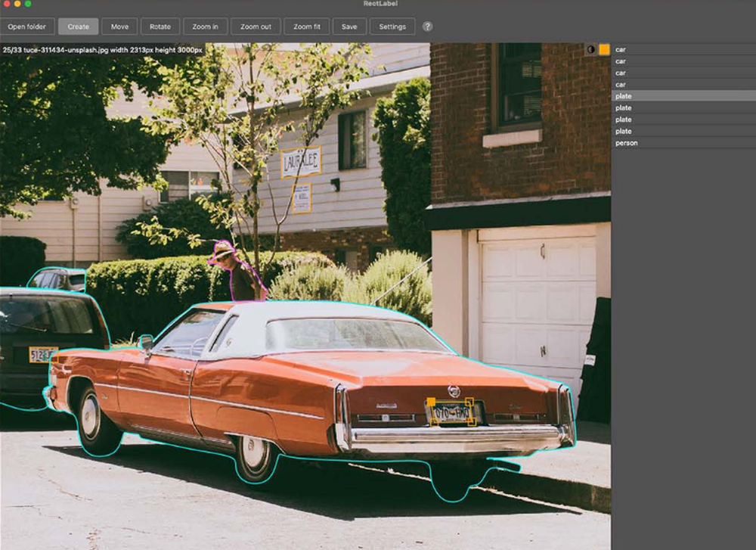Select the person polygon with the hat
756x550 pixels.
237,271
